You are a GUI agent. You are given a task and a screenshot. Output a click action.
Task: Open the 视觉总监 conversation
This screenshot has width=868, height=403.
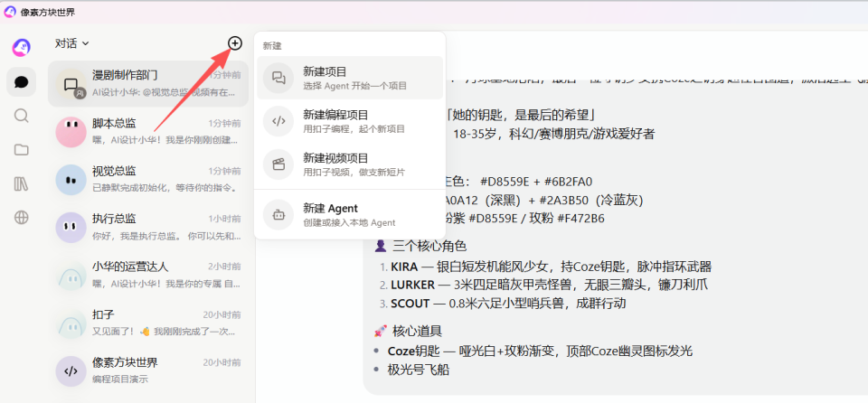point(148,179)
